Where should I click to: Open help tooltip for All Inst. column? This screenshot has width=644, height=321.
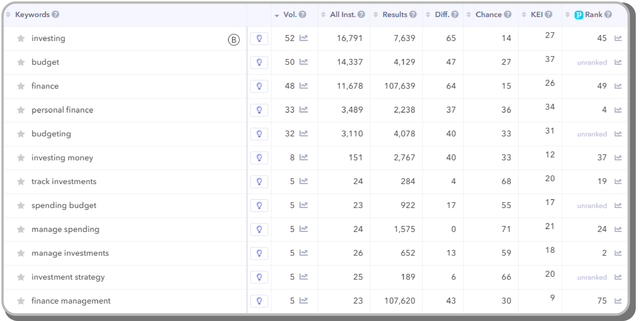click(361, 15)
